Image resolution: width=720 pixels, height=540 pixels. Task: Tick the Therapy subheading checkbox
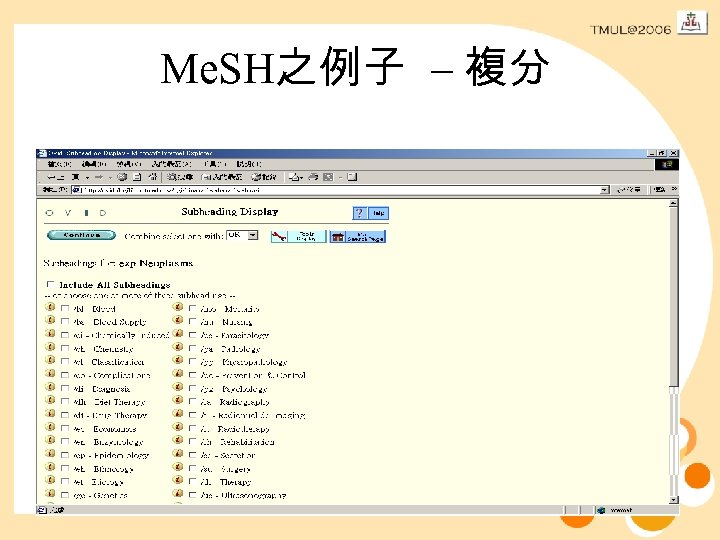(192, 482)
